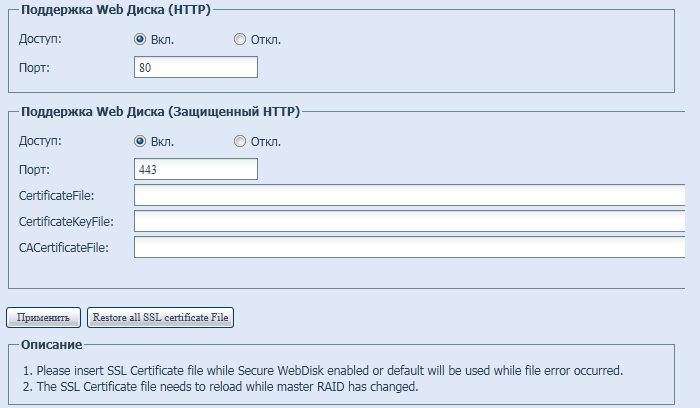Click the CertificateKeyFile: label text
700x408 pixels.
pos(66,221)
